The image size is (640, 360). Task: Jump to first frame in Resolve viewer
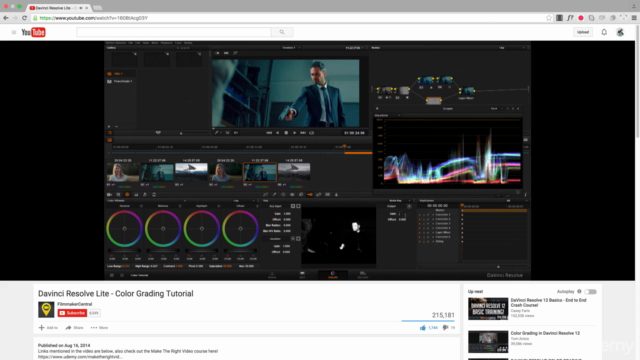pos(269,133)
